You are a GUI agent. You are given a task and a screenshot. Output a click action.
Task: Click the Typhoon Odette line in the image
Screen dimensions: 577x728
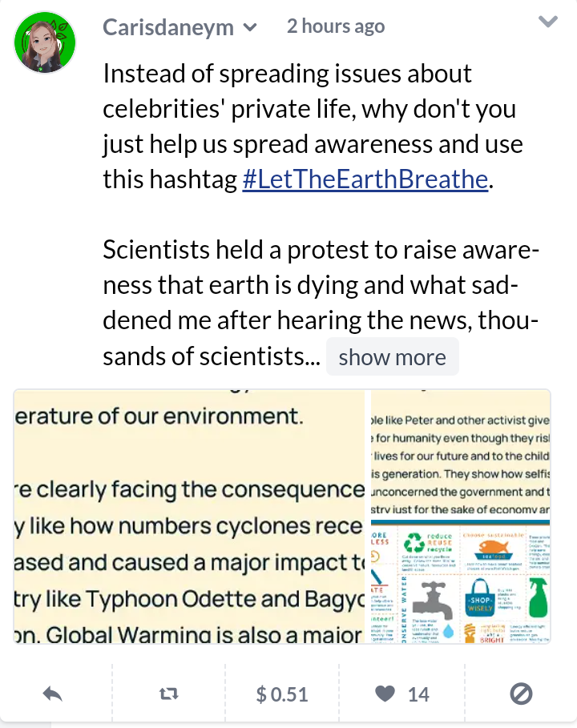click(189, 599)
